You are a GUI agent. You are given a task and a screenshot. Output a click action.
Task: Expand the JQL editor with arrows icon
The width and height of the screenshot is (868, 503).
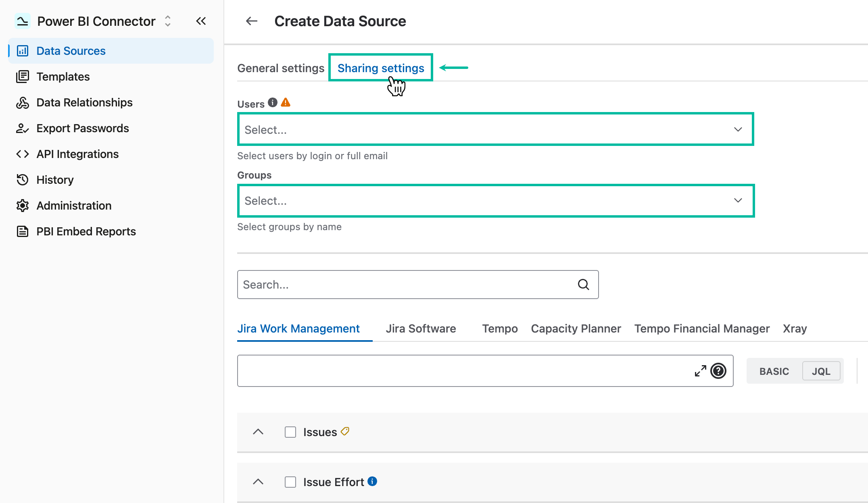pos(701,371)
